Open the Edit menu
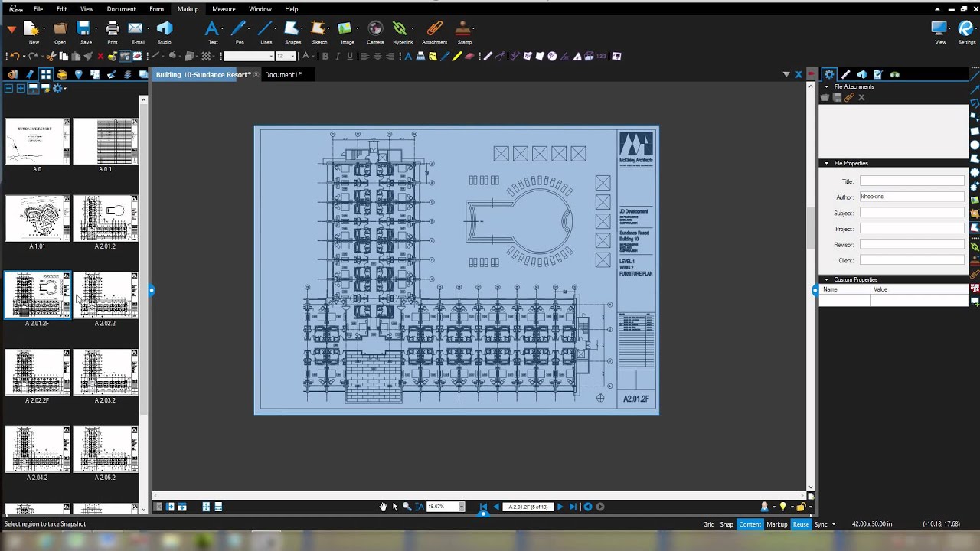 [x=61, y=9]
